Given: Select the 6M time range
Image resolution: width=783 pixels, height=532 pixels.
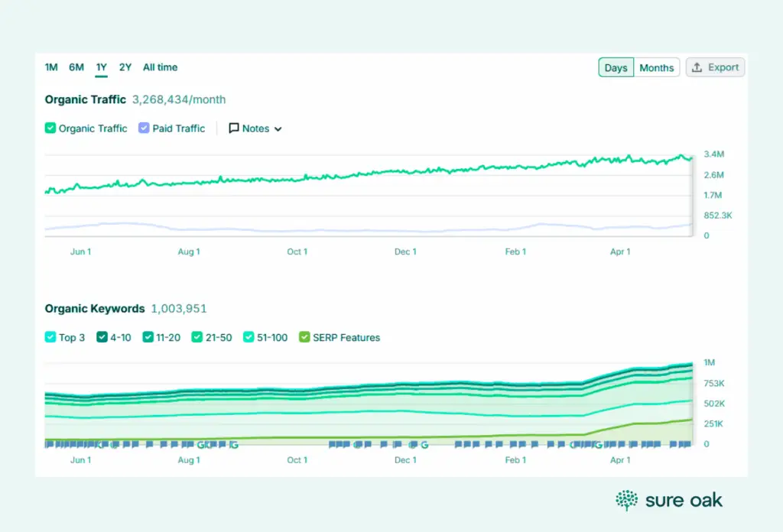Looking at the screenshot, I should coord(76,67).
